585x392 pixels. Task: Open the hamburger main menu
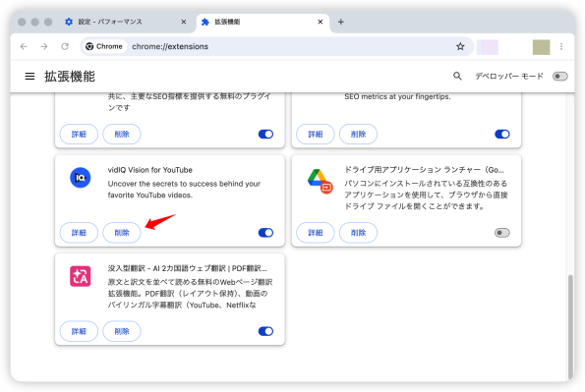tap(29, 77)
